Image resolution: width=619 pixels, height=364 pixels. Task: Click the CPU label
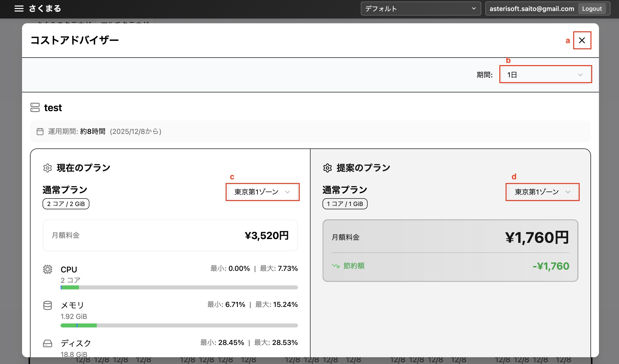pos(69,270)
